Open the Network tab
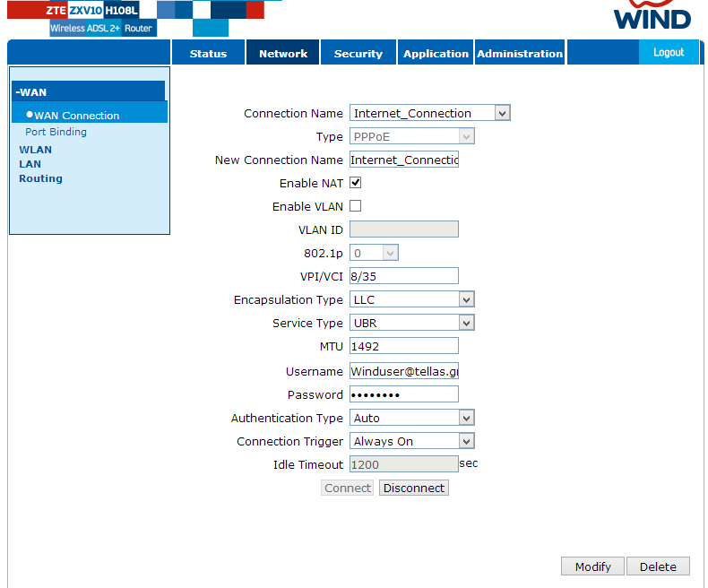708x588 pixels. click(x=283, y=53)
